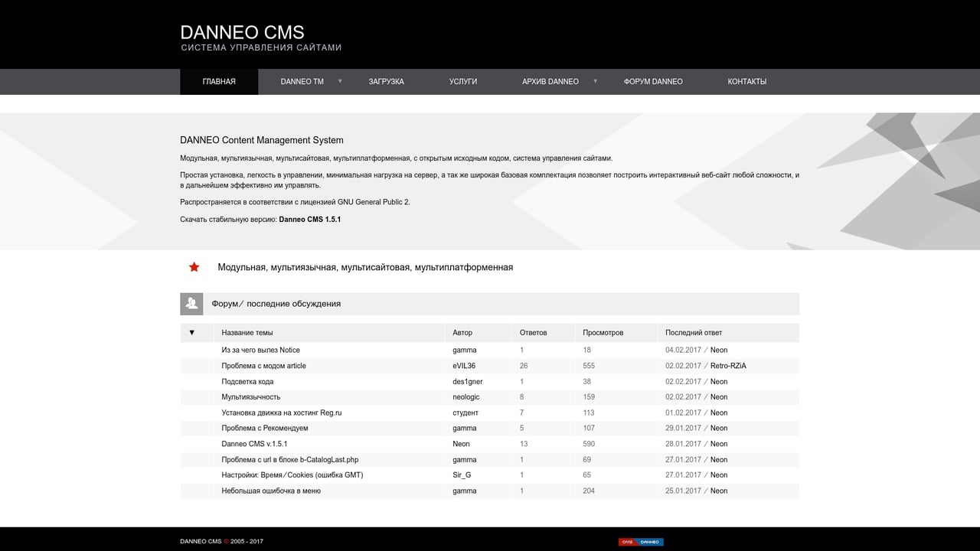980x551 pixels.
Task: Open the КОНТАКТЫ menu item
Action: (x=746, y=81)
